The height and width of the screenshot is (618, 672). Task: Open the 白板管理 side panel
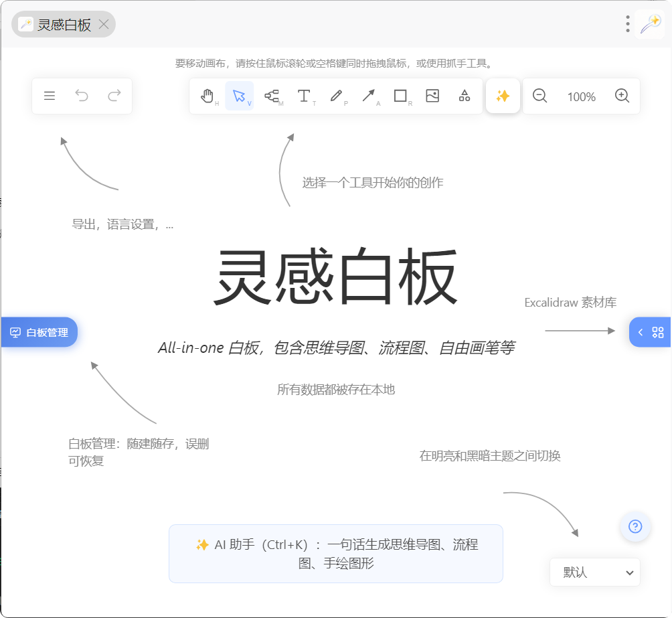coord(39,332)
